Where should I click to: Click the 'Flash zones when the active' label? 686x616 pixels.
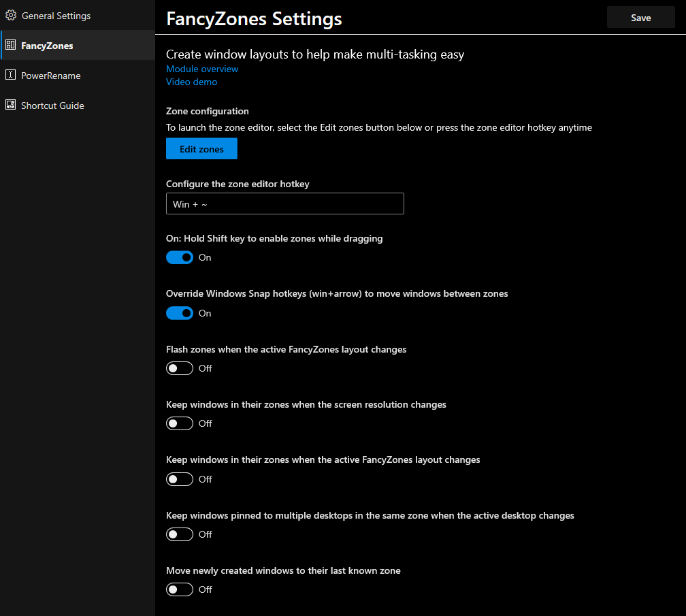(x=286, y=349)
